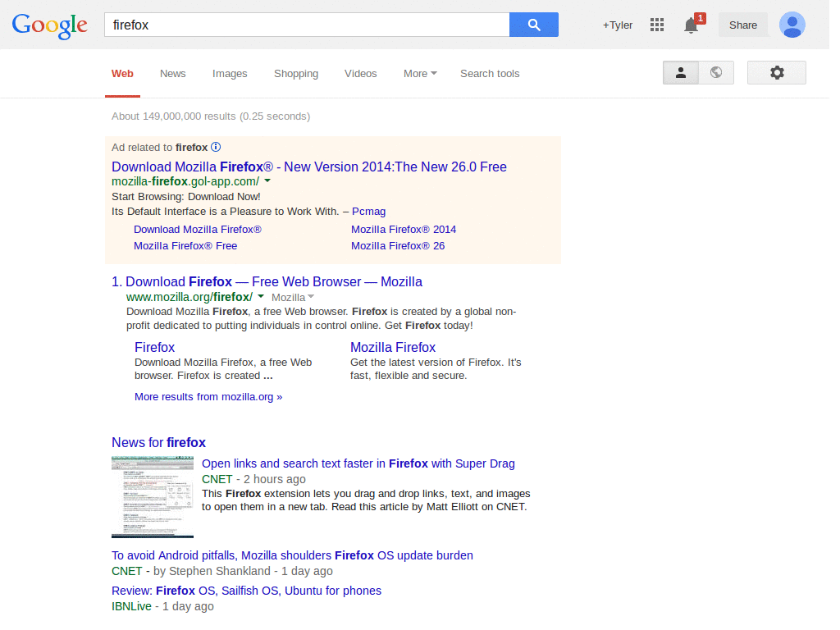Switch to the Shopping tab
This screenshot has height=630, width=840.
coord(295,73)
